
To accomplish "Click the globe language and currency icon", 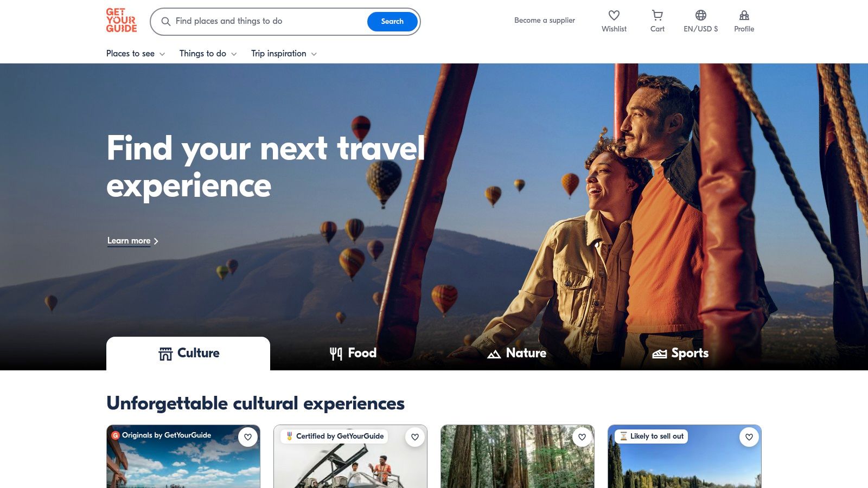I will (x=700, y=15).
